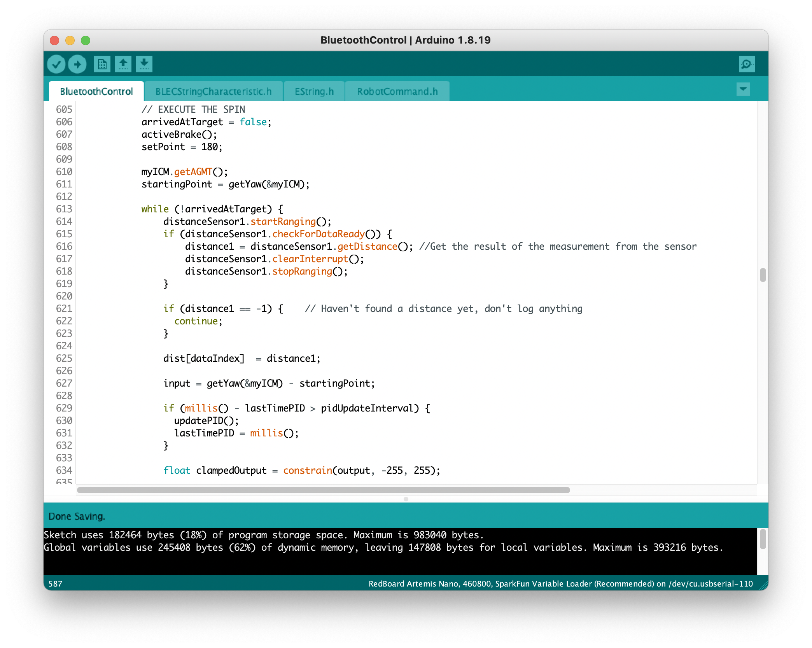Click 'arrivedAtTarget = false;' line

pos(206,122)
